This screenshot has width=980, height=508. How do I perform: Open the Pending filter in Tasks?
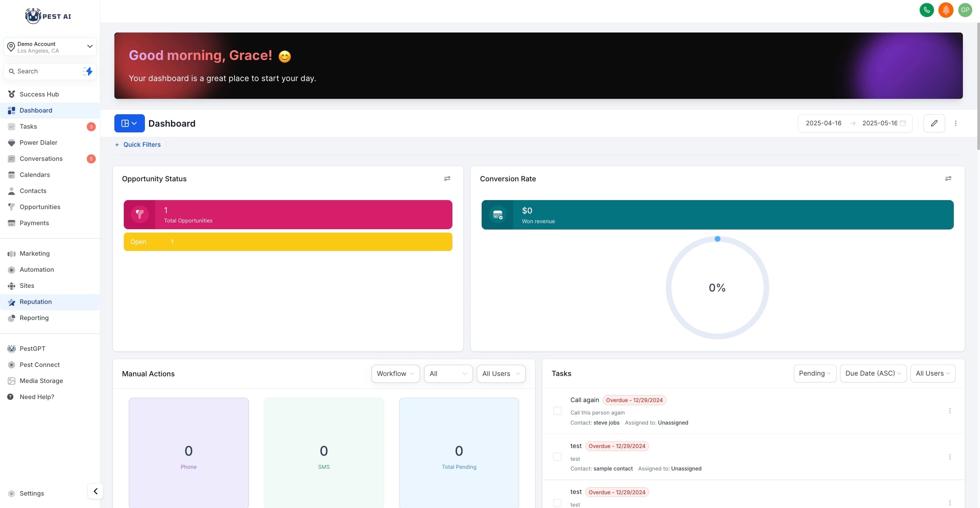coord(815,373)
